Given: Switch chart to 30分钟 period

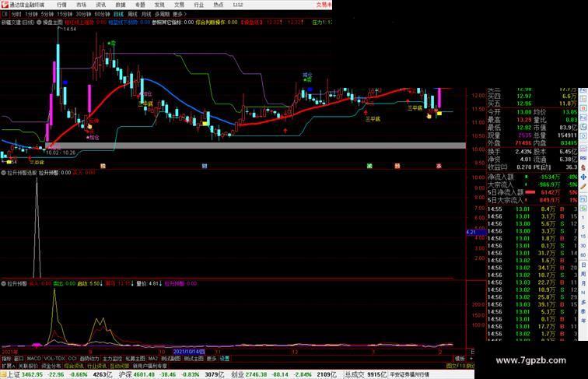Looking at the screenshot, I should point(83,14).
